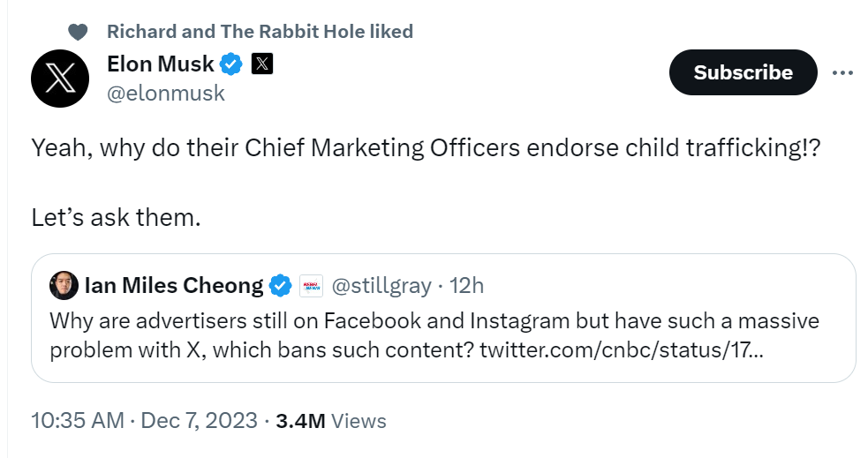Viewport: 868px width, 458px height.
Task: Click the Elon Musk display name
Action: click(x=161, y=64)
